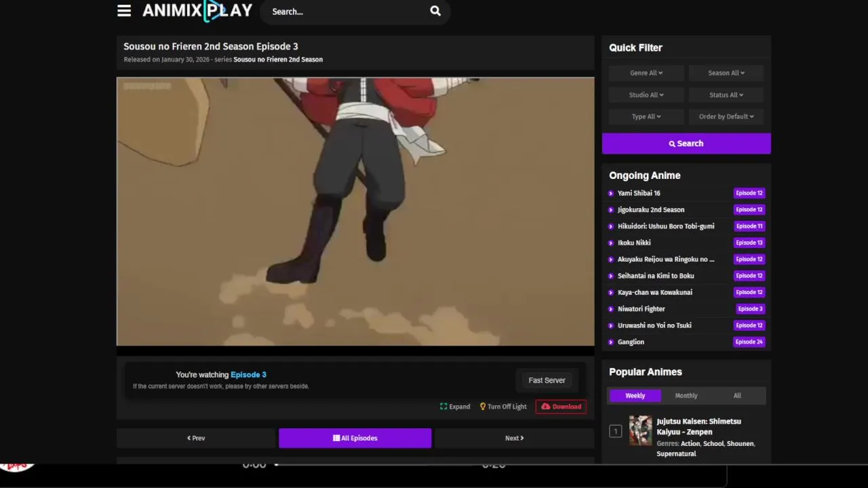Select the Weekly popular tab
Viewport: 868px width, 488px height.
635,396
